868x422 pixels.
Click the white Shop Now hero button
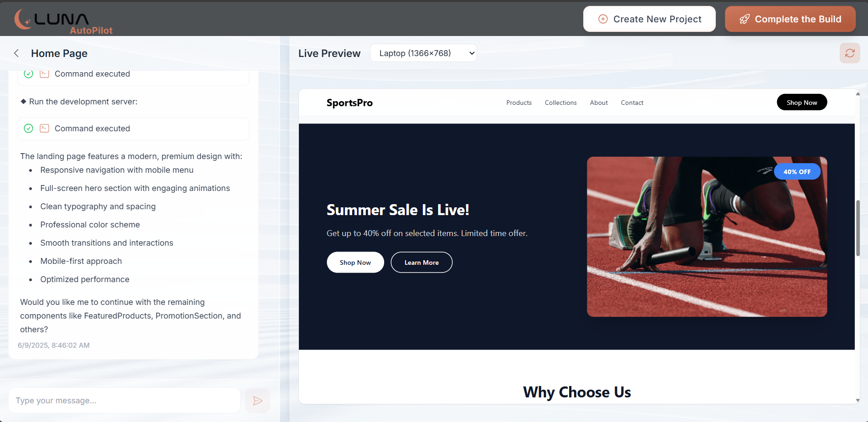click(355, 262)
